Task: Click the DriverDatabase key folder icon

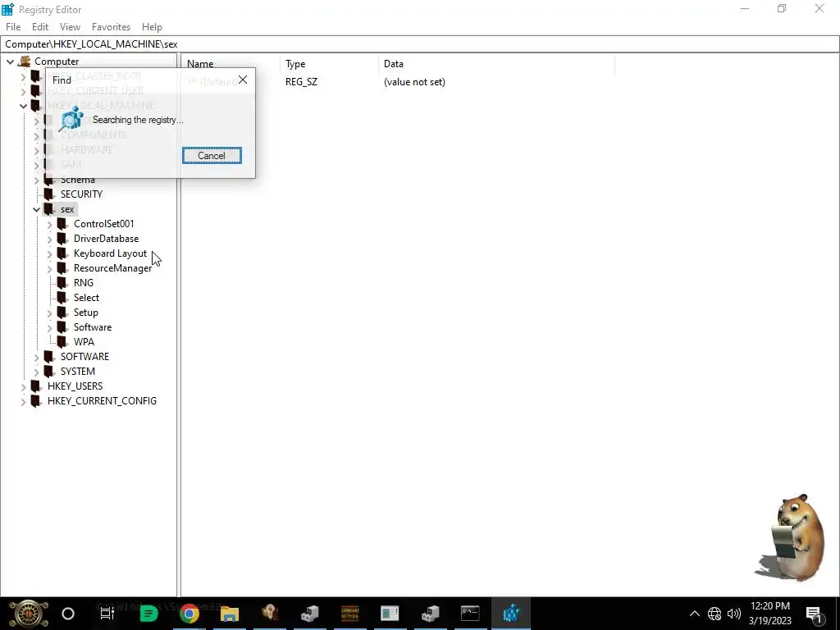Action: pos(62,239)
